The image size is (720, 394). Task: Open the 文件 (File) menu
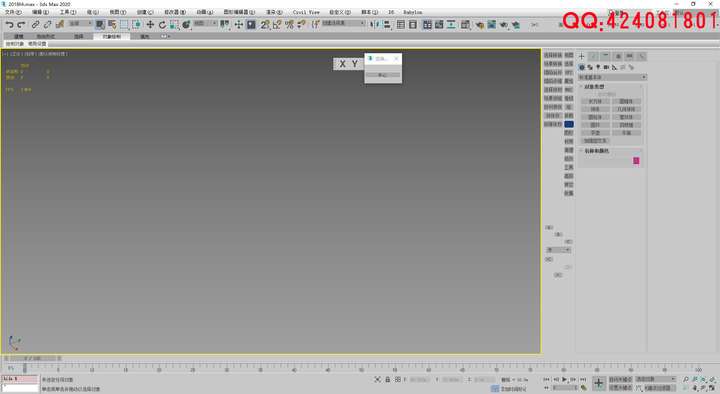[x=12, y=12]
